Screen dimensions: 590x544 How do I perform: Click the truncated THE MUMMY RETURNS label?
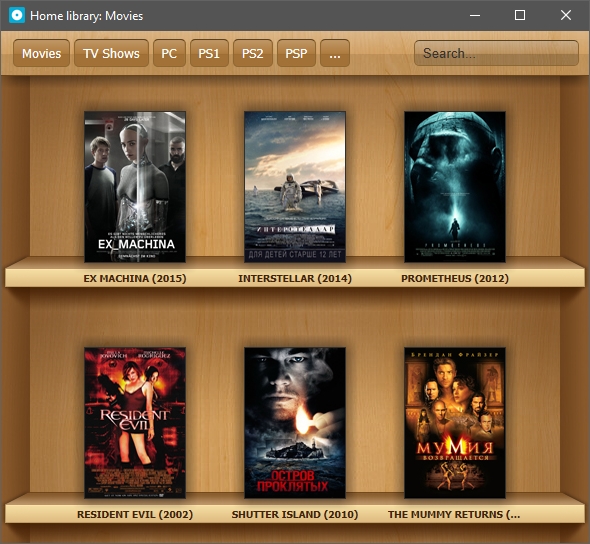pos(454,514)
